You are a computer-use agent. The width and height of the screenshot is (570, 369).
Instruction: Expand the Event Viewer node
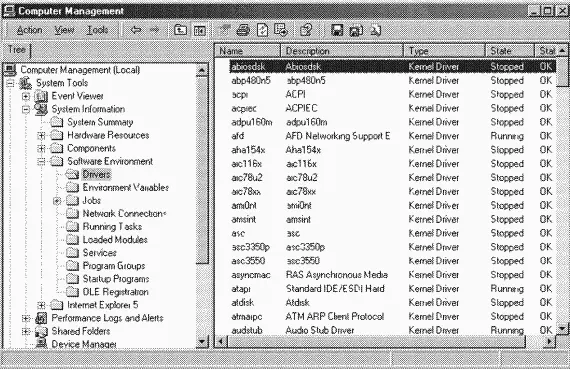pyautogui.click(x=26, y=96)
